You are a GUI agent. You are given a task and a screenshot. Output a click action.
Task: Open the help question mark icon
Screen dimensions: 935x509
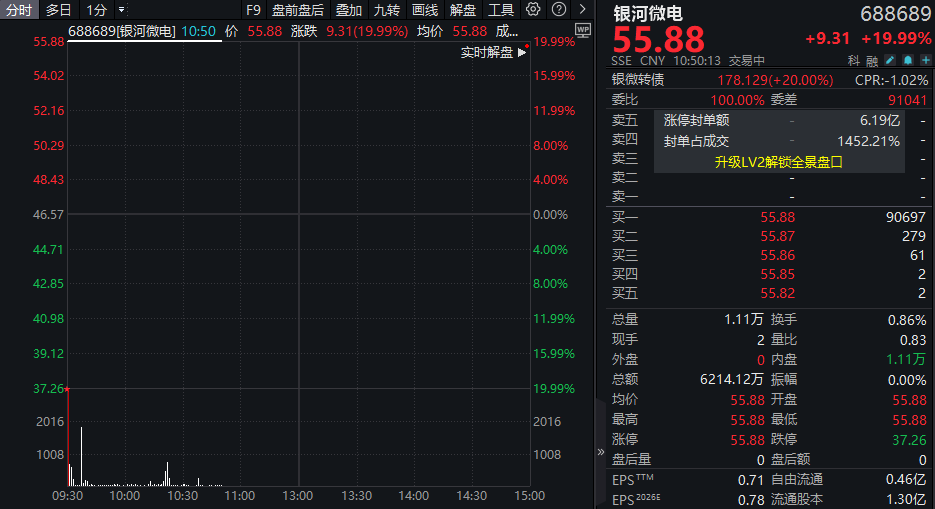559,10
